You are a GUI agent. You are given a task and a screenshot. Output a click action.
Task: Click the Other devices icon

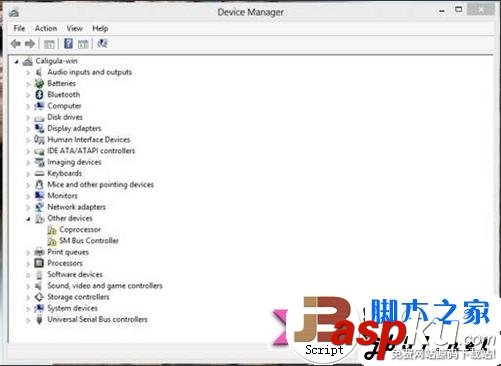(39, 218)
